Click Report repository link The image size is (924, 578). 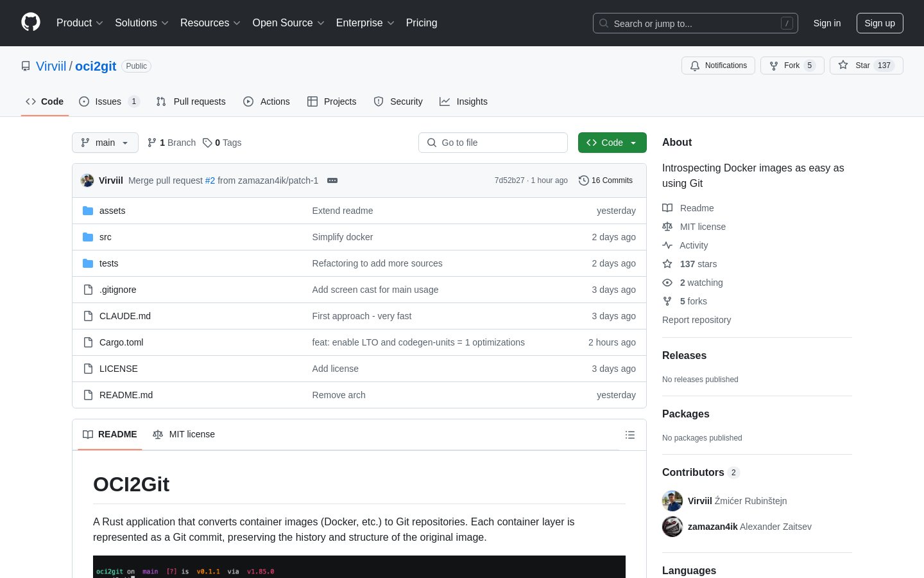[696, 320]
